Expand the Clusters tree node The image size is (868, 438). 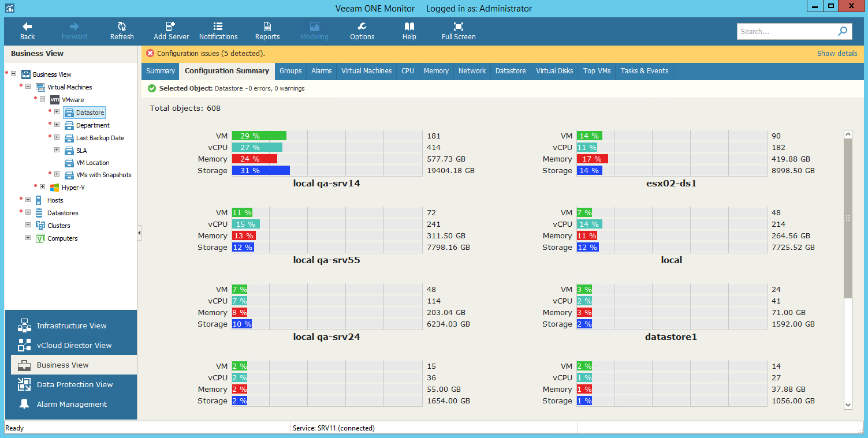(28, 225)
